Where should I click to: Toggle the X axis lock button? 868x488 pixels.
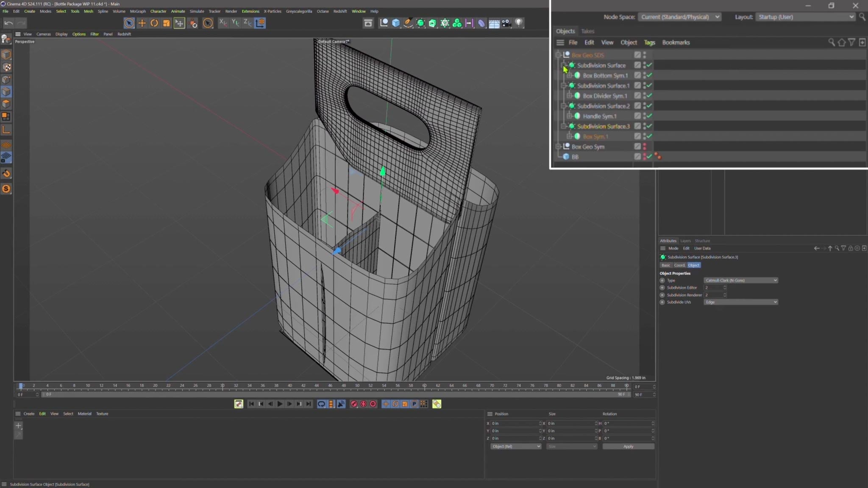click(223, 23)
